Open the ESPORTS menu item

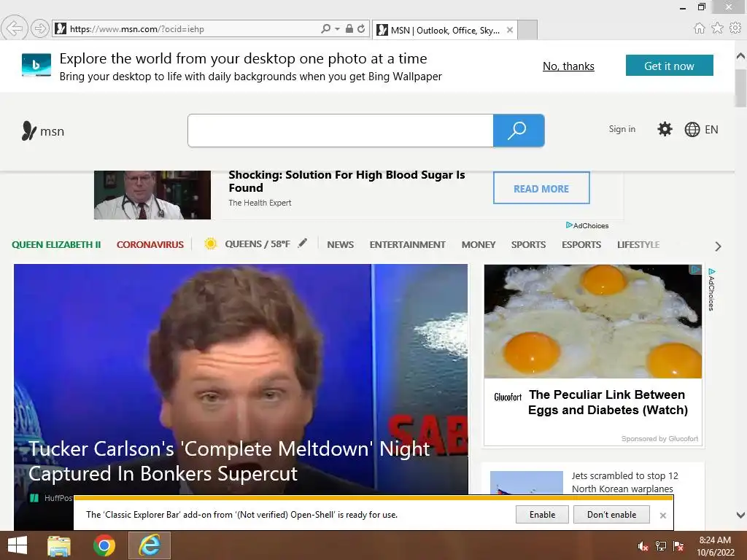(581, 244)
